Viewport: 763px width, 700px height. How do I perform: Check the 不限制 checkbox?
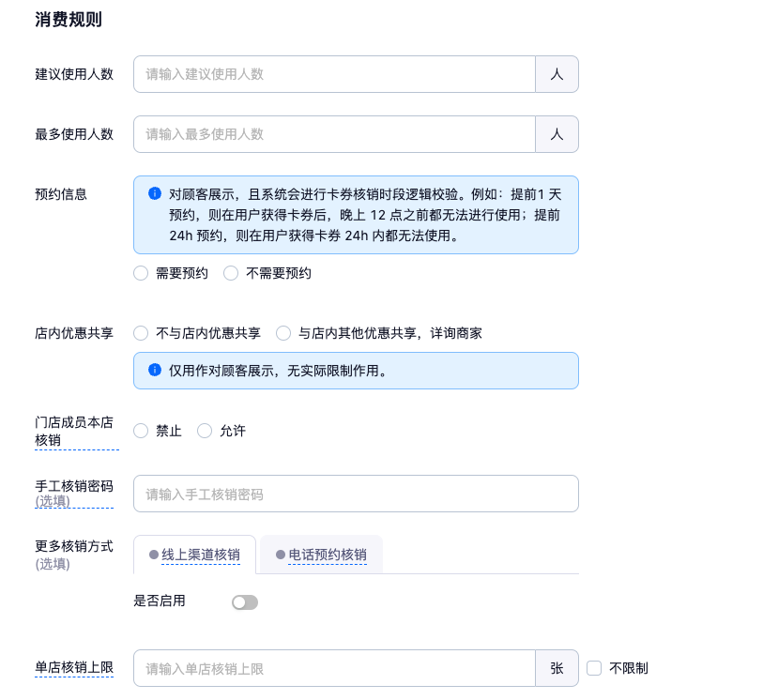[x=594, y=668]
